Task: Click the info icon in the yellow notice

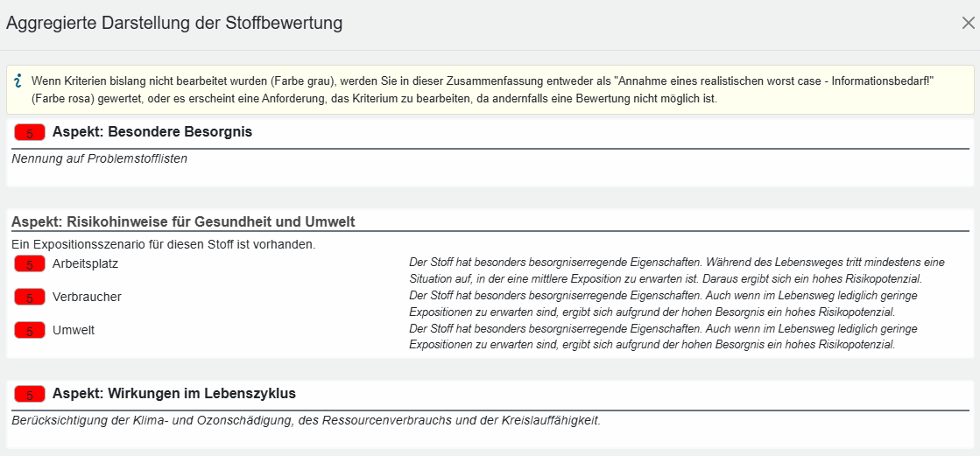Action: pos(18,81)
